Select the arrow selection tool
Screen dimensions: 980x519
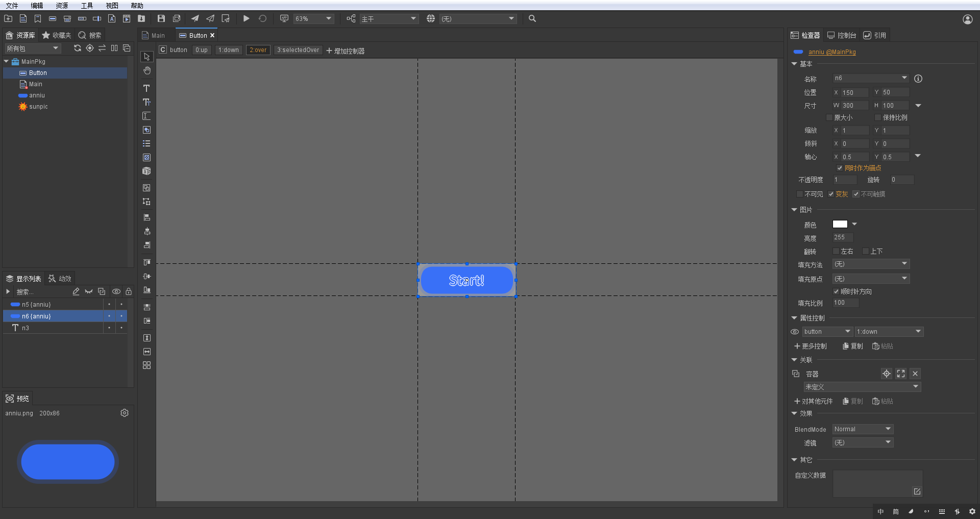pyautogui.click(x=146, y=57)
